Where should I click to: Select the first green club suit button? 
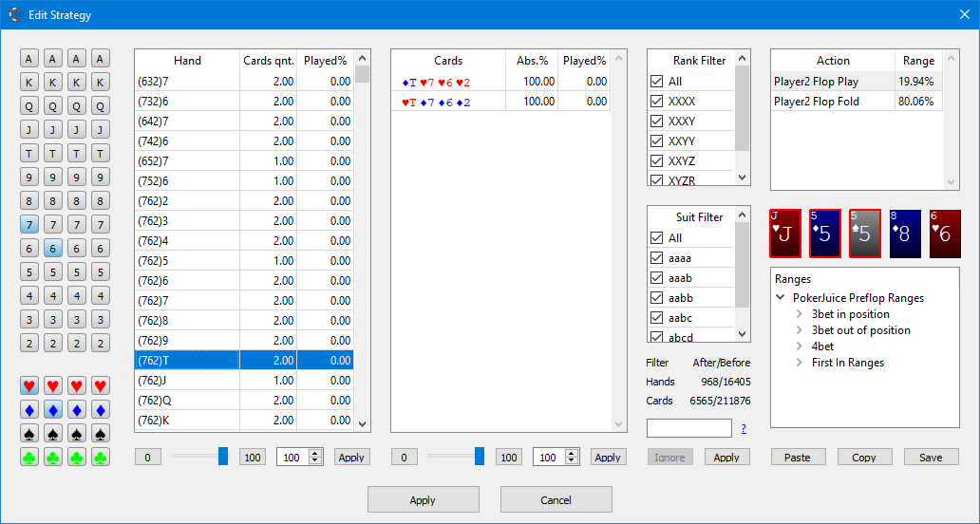(x=29, y=458)
